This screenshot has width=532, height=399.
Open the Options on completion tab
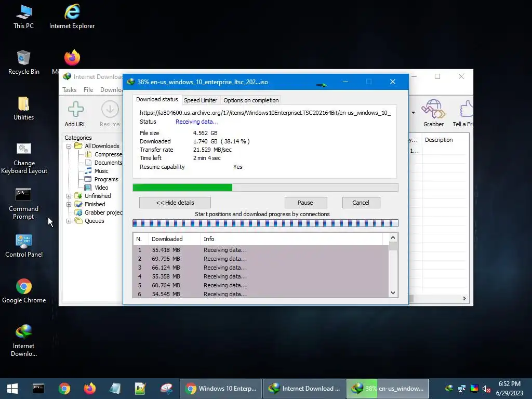pyautogui.click(x=251, y=100)
